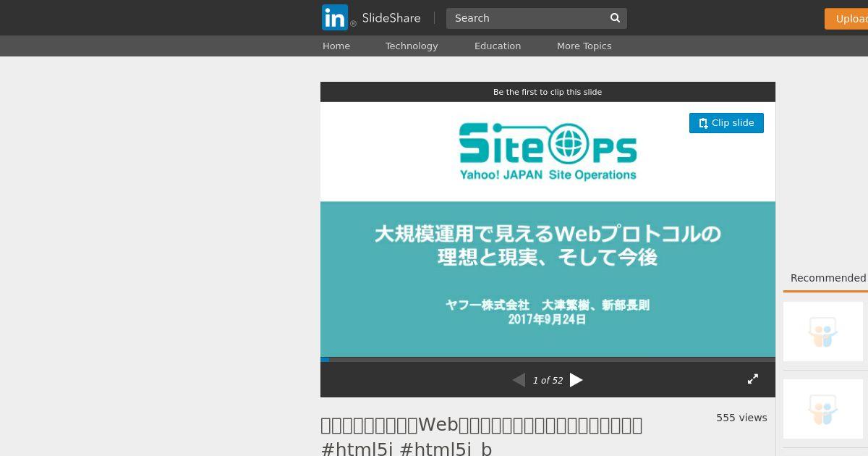Open the second Recommended thumbnail
Screen dimensions: 868x456
[823, 409]
